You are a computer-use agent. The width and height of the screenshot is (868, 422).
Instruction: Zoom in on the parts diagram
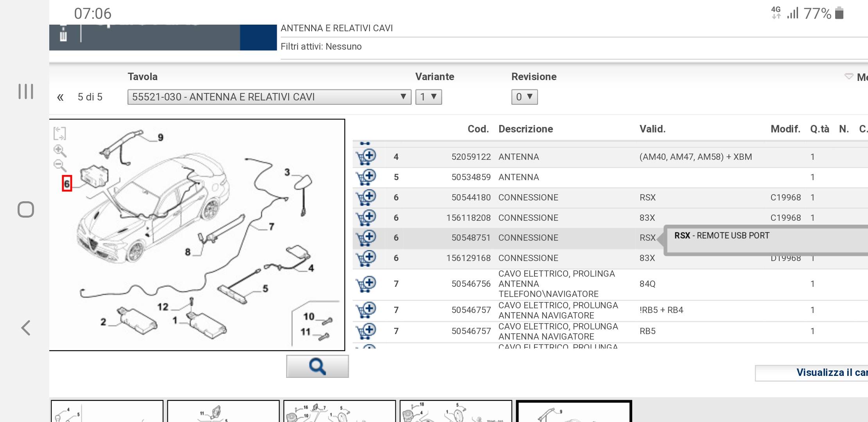tap(59, 150)
